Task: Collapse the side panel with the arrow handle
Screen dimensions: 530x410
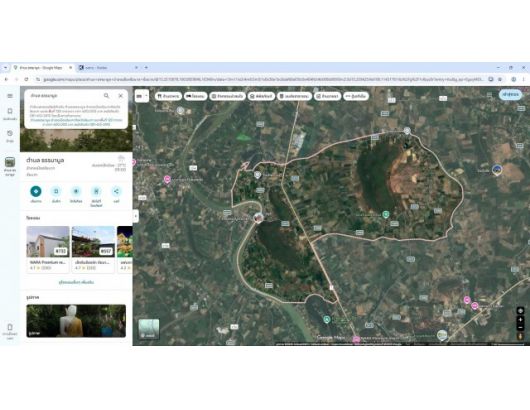Action: (136, 216)
